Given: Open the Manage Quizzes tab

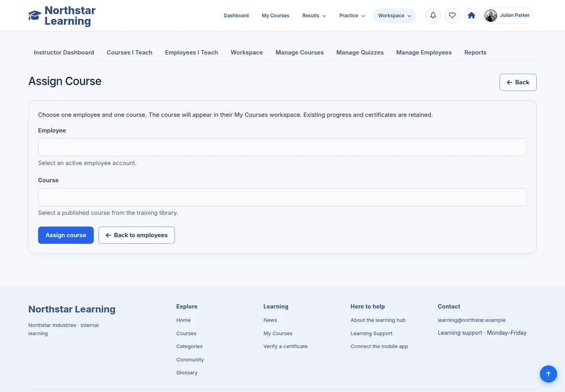Looking at the screenshot, I should (x=360, y=53).
